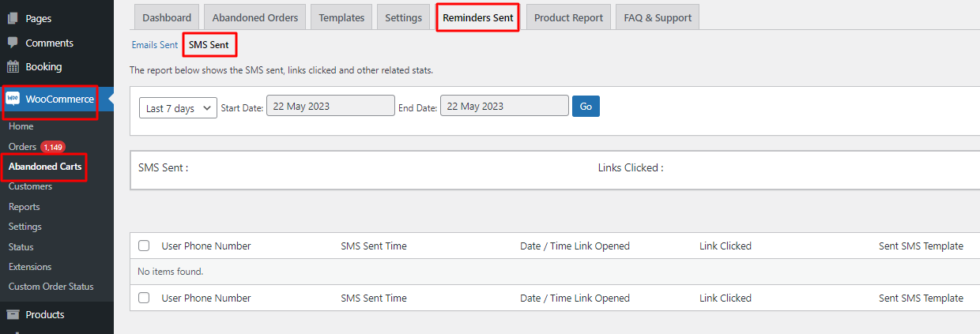The image size is (980, 334).
Task: Click the Go button
Action: pyautogui.click(x=586, y=106)
